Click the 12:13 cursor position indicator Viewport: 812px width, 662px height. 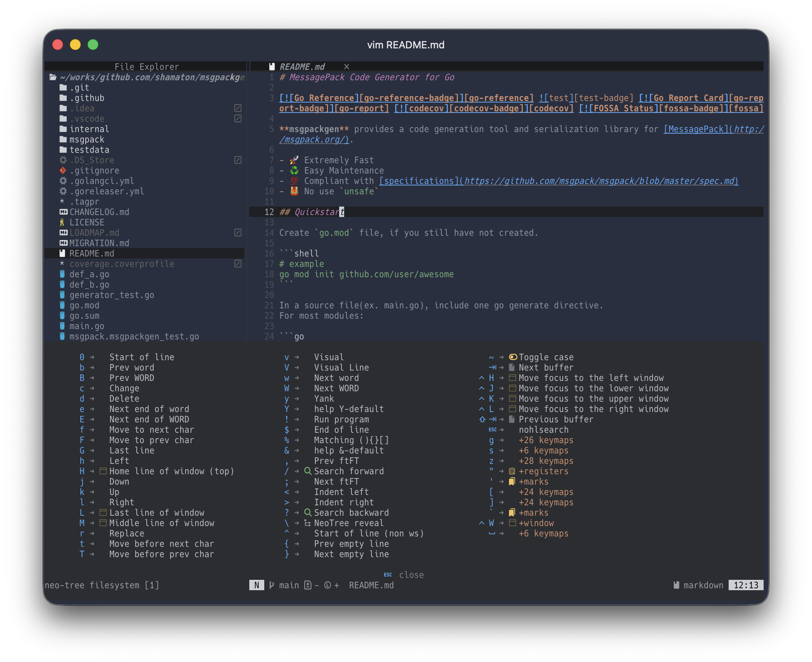[x=746, y=585]
